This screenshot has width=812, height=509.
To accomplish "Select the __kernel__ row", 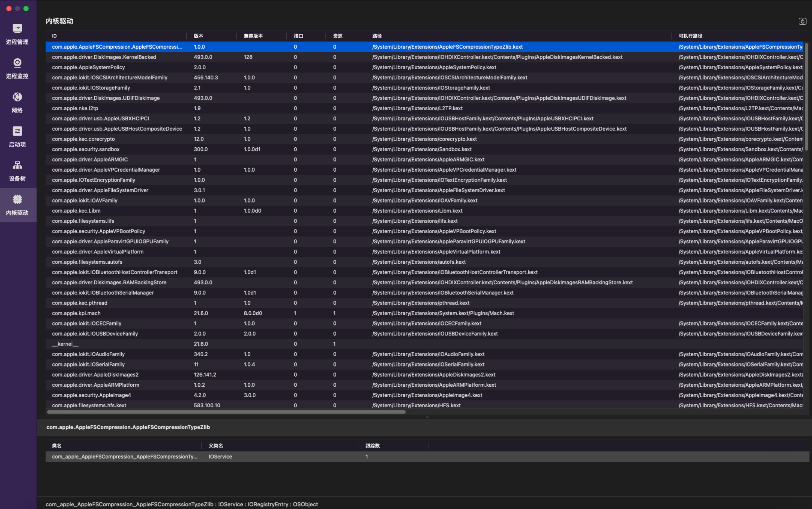I will 65,344.
